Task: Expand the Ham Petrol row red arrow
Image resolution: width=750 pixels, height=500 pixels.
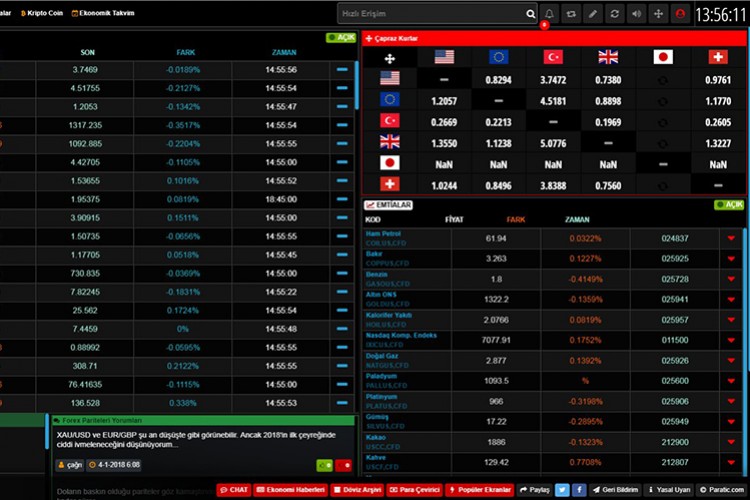Action: 731,238
